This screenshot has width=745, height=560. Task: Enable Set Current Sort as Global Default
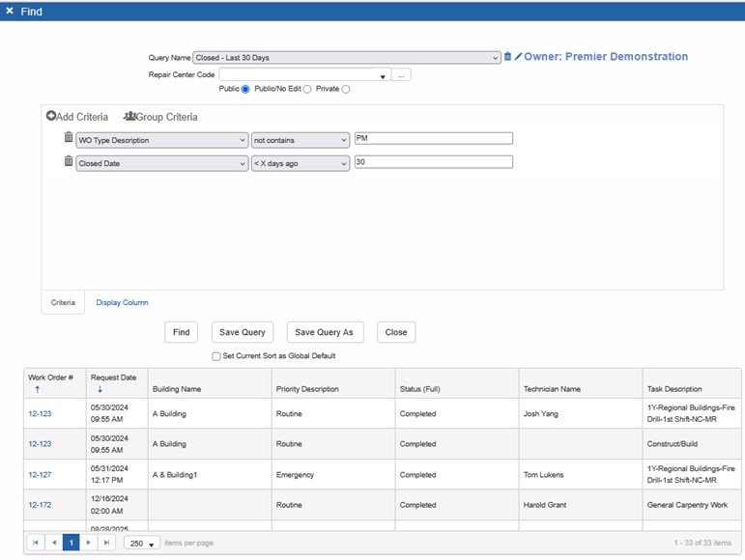point(216,356)
